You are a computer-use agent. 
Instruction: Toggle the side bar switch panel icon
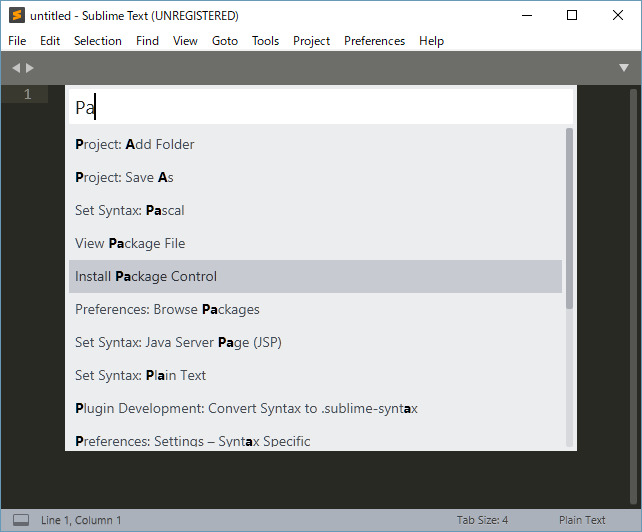(21, 520)
